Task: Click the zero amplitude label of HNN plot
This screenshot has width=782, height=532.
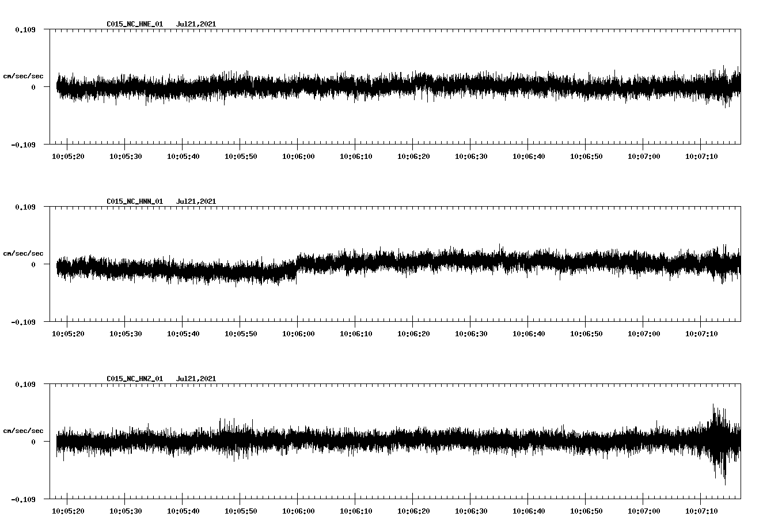Action: pyautogui.click(x=33, y=264)
